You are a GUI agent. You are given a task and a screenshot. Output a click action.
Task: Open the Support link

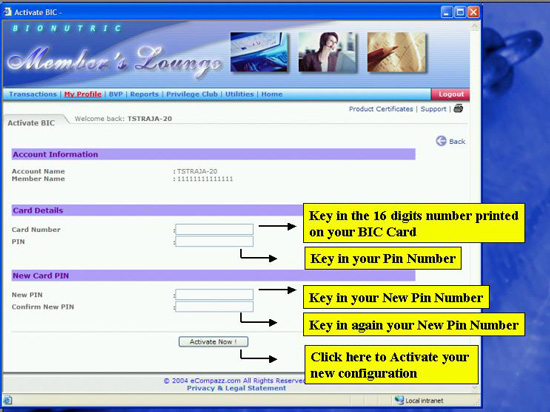(x=433, y=109)
